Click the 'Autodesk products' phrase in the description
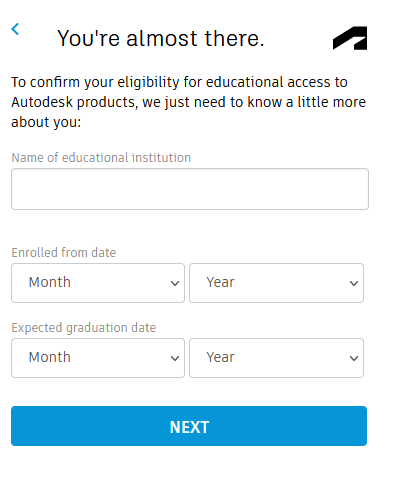Viewport: 400px width, 481px height. coord(75,102)
